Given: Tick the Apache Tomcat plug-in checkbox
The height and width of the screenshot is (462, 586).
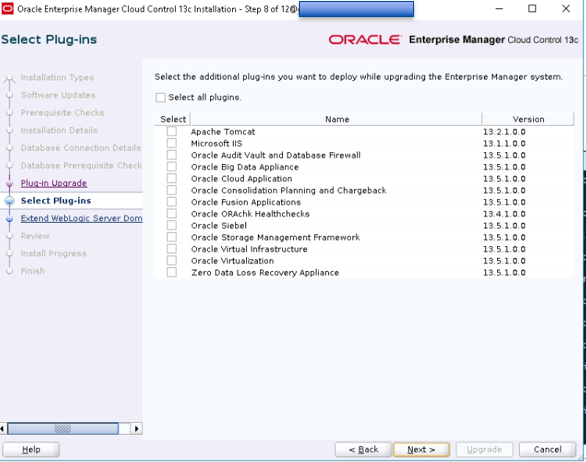Looking at the screenshot, I should [172, 131].
